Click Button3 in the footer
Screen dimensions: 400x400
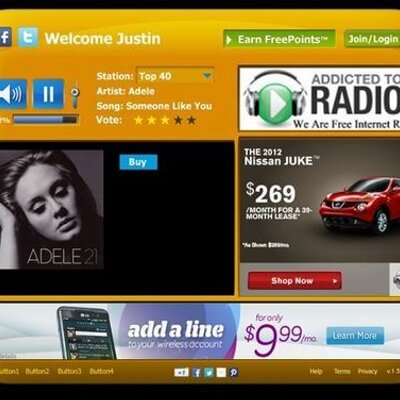coord(69,371)
